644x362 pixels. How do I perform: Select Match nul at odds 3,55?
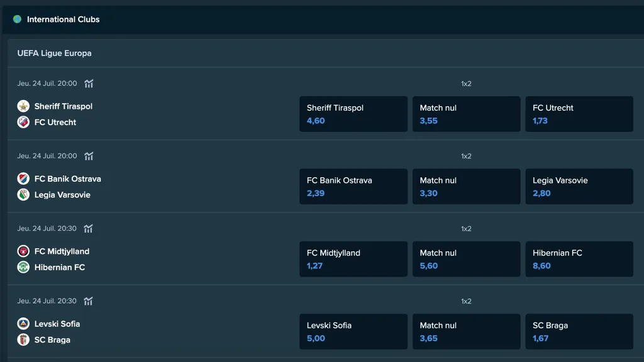pos(466,114)
